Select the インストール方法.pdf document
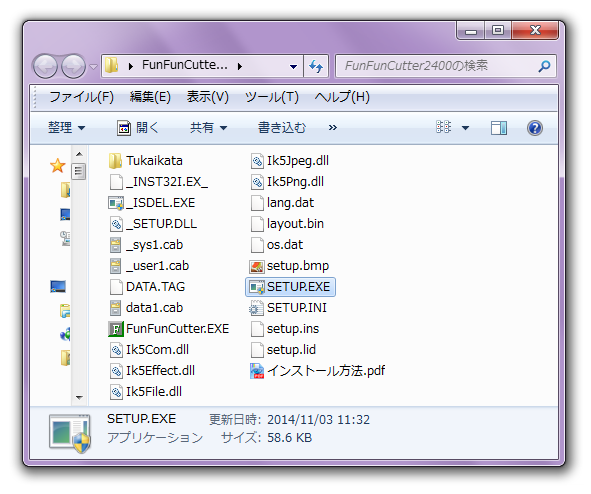This screenshot has height=494, width=591. click(x=317, y=371)
